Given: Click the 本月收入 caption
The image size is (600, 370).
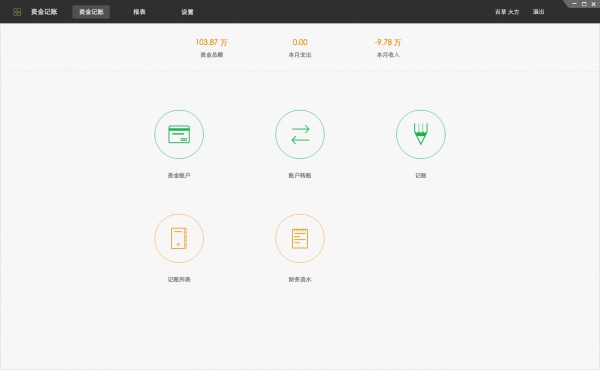Looking at the screenshot, I should 388,55.
